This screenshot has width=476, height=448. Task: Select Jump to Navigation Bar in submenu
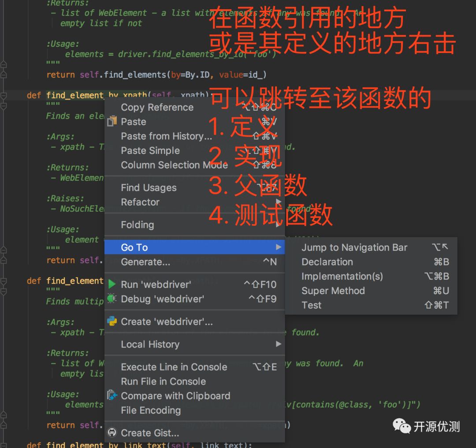point(371,247)
